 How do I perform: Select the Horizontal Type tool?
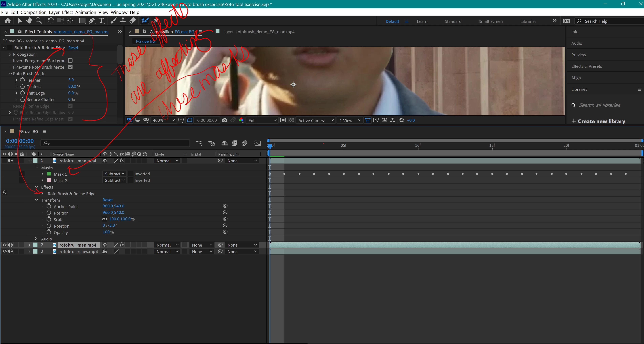[101, 21]
